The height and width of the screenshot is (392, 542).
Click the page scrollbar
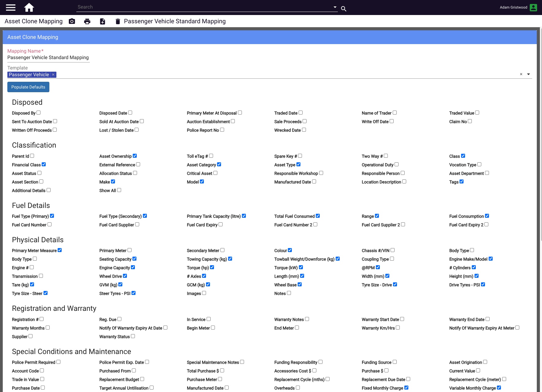[541, 135]
